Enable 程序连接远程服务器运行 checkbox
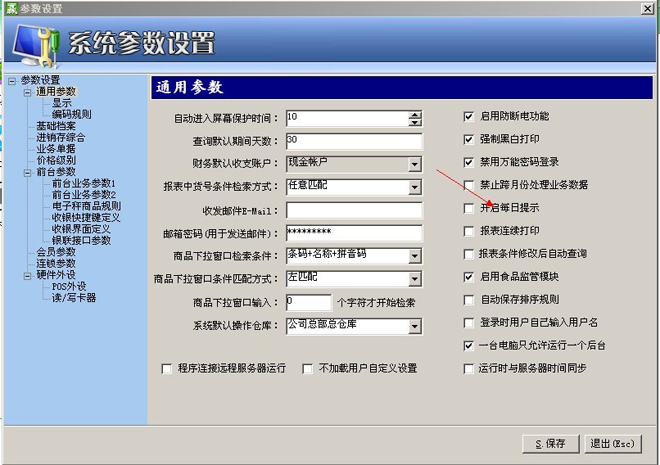The height and width of the screenshot is (465, 660). click(x=166, y=369)
